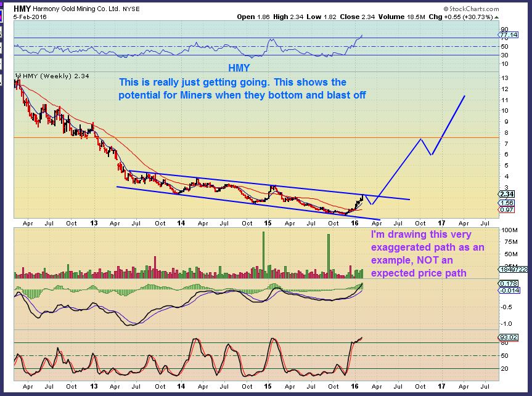This screenshot has height=396, width=532.
Task: Click the tallest green volume spike near 2015
Action: coord(263,254)
